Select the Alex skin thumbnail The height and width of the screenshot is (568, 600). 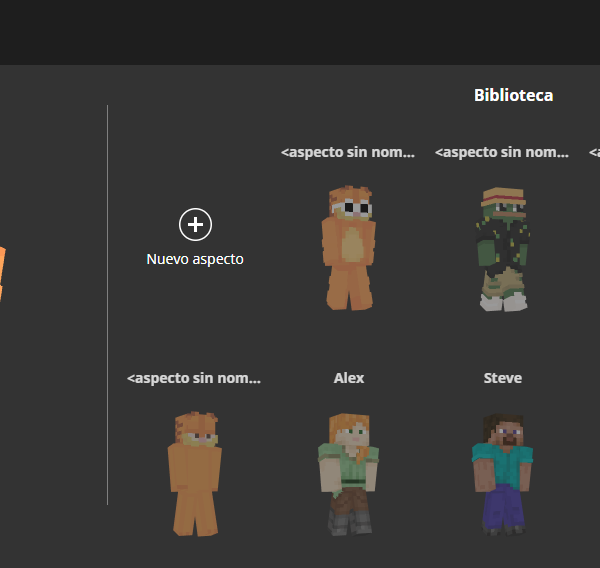pyautogui.click(x=349, y=474)
